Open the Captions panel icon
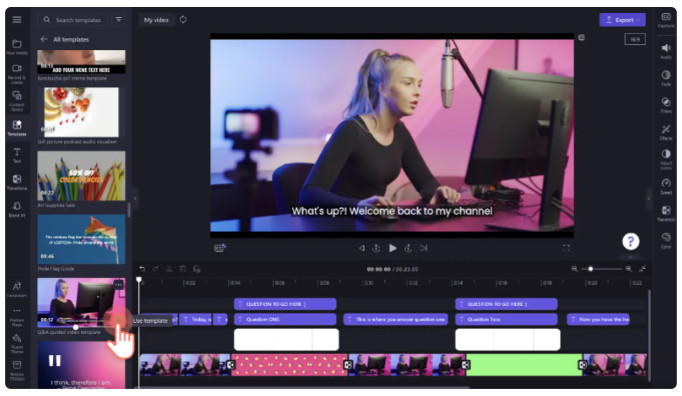The image size is (682, 396). [665, 17]
